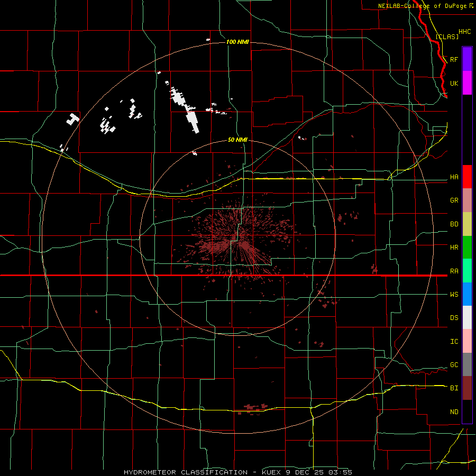476x476 pixels.
Task: Click the "BI" legend label
Action: click(x=454, y=388)
